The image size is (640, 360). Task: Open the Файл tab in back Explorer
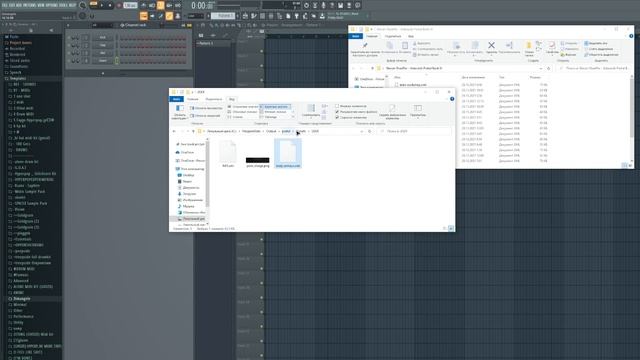coord(356,36)
